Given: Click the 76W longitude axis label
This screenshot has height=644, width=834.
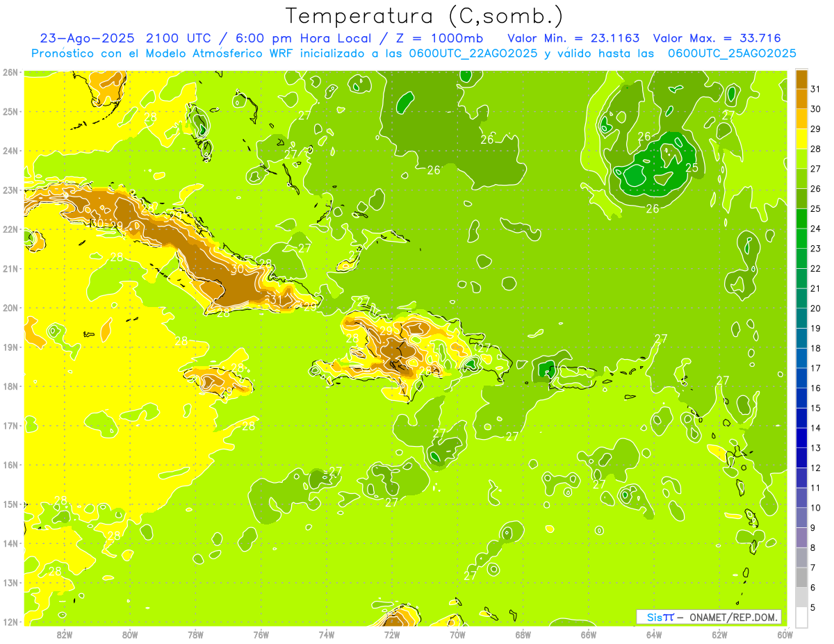Looking at the screenshot, I should 261,634.
